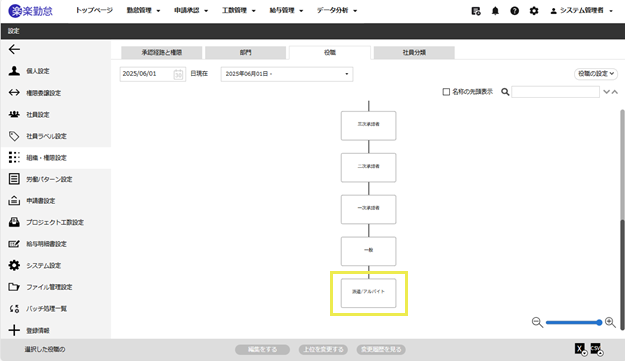Open the settings gear in top header
625x361 pixels.
tap(534, 11)
